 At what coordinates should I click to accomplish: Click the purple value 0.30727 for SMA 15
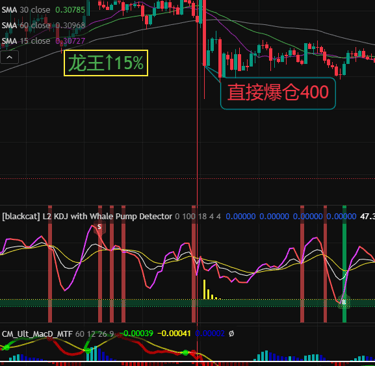tap(70, 41)
